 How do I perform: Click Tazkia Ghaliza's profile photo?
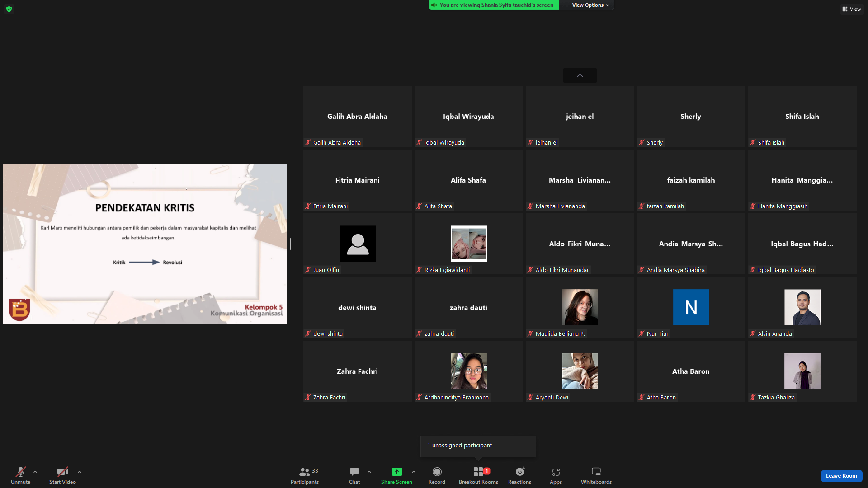pyautogui.click(x=802, y=371)
